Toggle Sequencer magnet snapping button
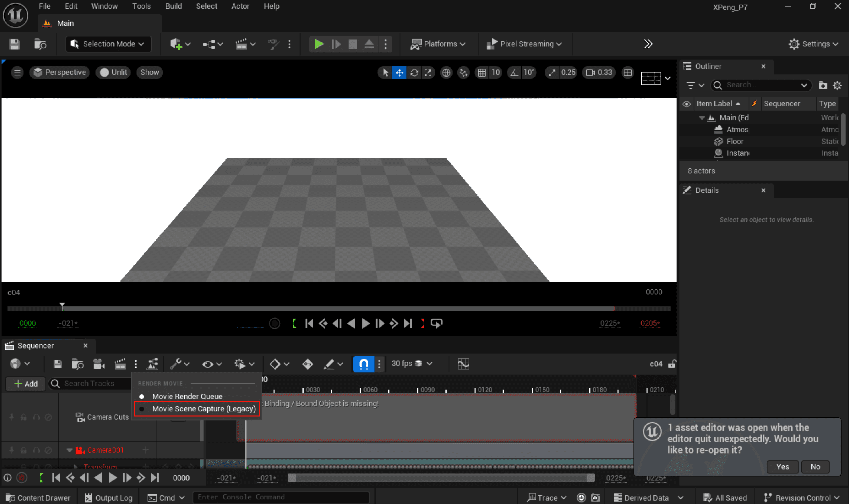Screen dimensions: 849x504 [x=364, y=364]
